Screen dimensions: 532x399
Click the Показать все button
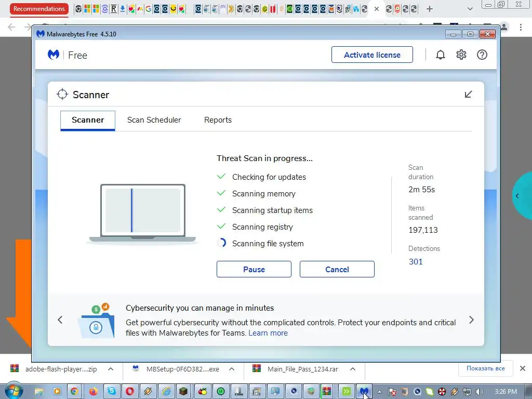[x=486, y=368]
